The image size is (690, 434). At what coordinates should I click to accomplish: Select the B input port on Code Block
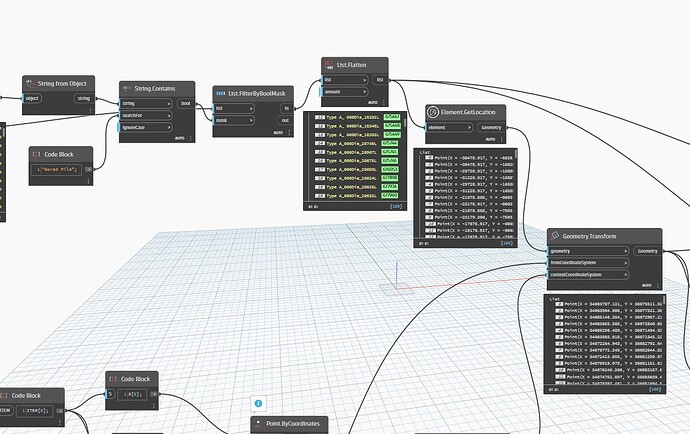(x=110, y=394)
